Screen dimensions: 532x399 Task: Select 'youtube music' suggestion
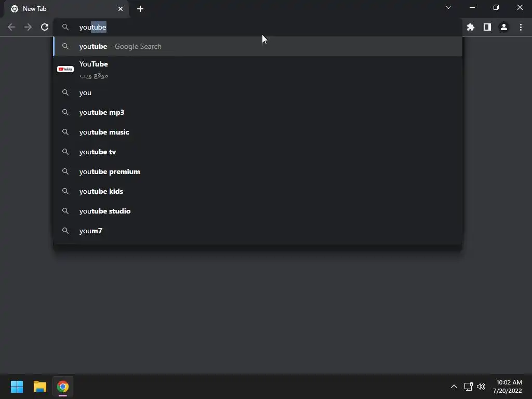tap(258, 132)
